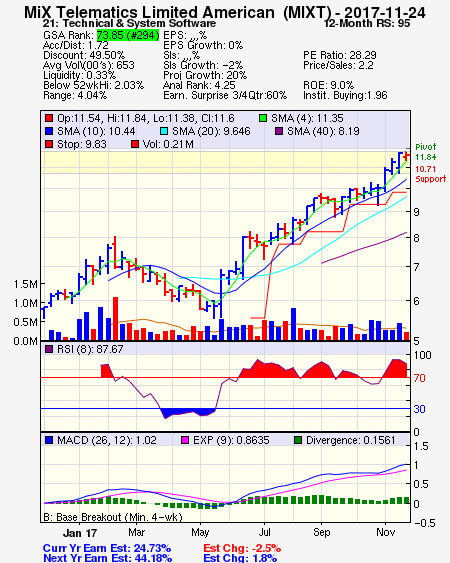
Task: Click Curr Yr Earn Est: 24.73% text
Action: point(107,548)
